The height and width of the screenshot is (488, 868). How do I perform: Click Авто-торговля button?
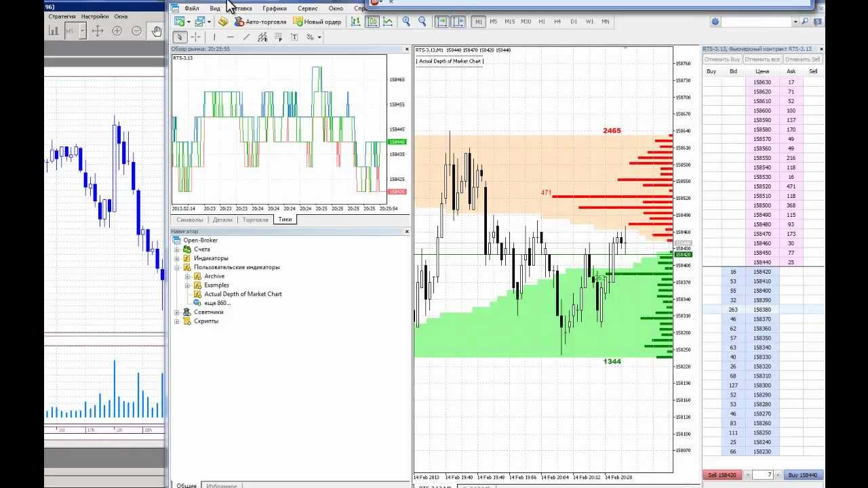coord(260,22)
